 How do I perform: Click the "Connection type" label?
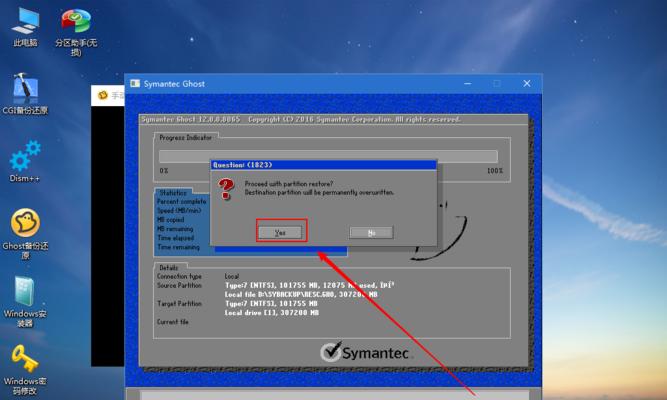(x=179, y=276)
